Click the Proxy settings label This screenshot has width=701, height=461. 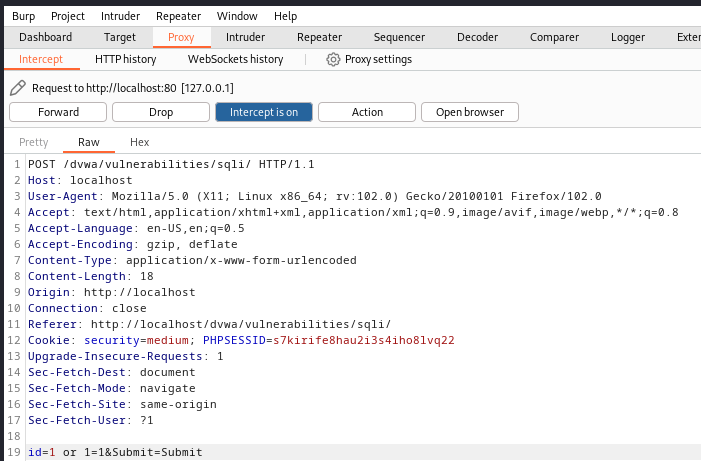point(379,59)
